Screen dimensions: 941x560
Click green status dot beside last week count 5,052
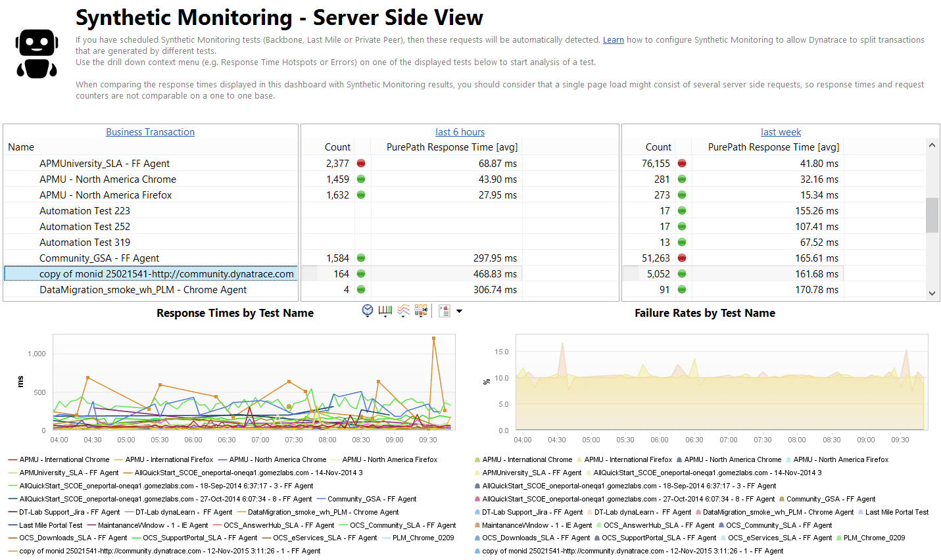pyautogui.click(x=682, y=273)
